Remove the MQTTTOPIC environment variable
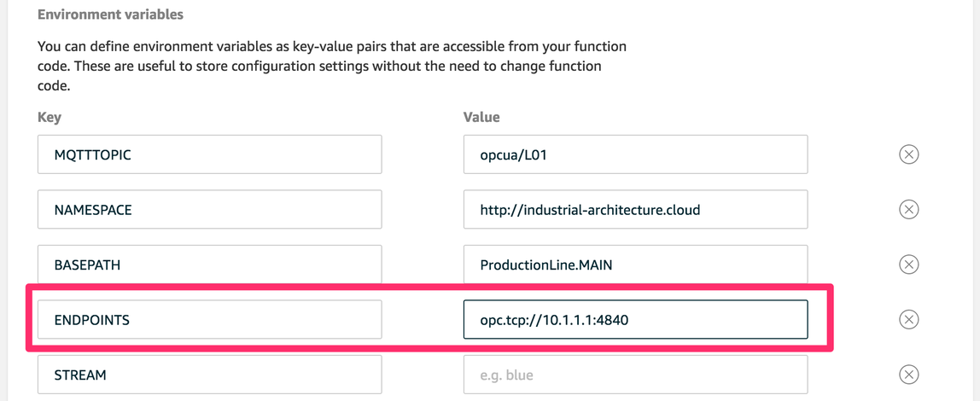Image resolution: width=980 pixels, height=401 pixels. click(908, 154)
